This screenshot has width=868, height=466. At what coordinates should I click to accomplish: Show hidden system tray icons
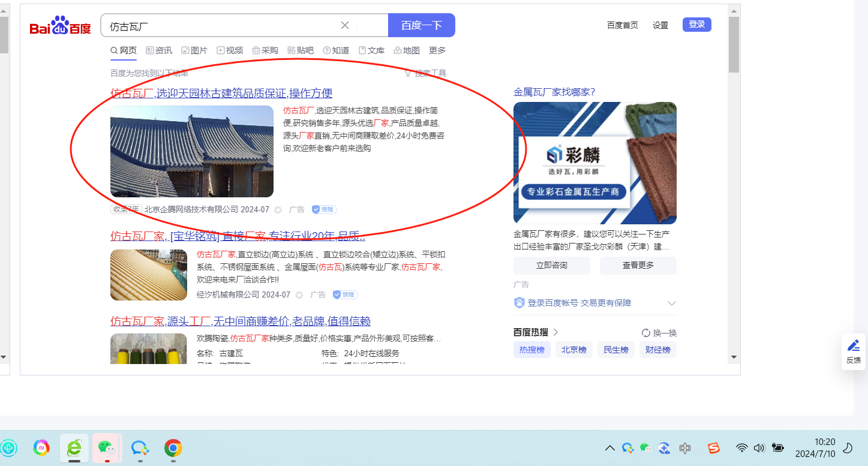click(x=610, y=448)
